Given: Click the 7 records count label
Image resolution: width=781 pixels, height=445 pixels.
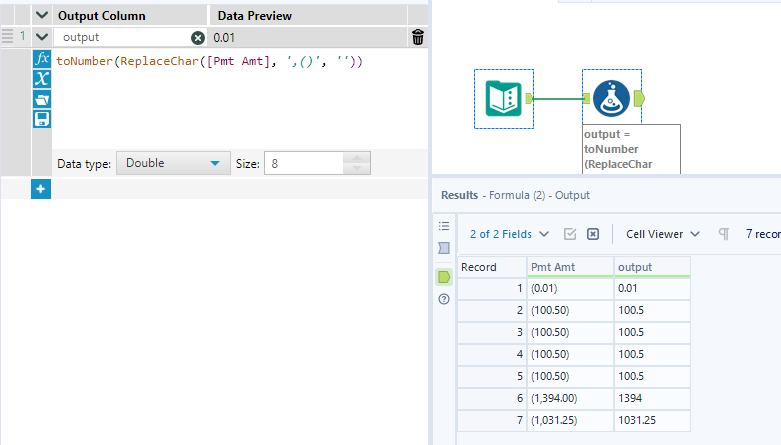Looking at the screenshot, I should [x=763, y=234].
